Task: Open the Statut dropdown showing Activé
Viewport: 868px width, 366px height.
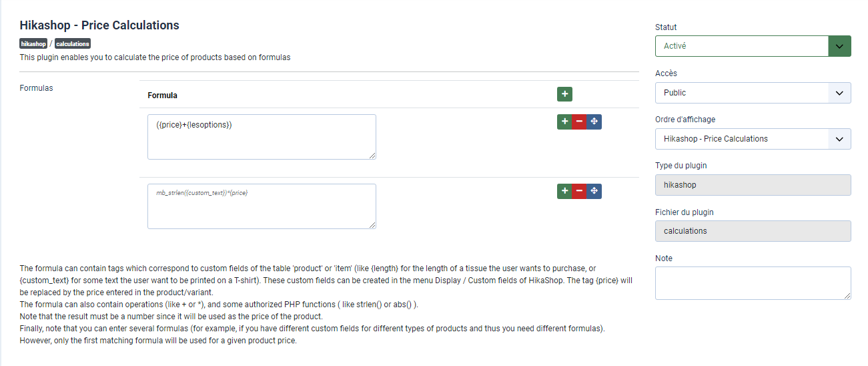Action: pyautogui.click(x=742, y=46)
